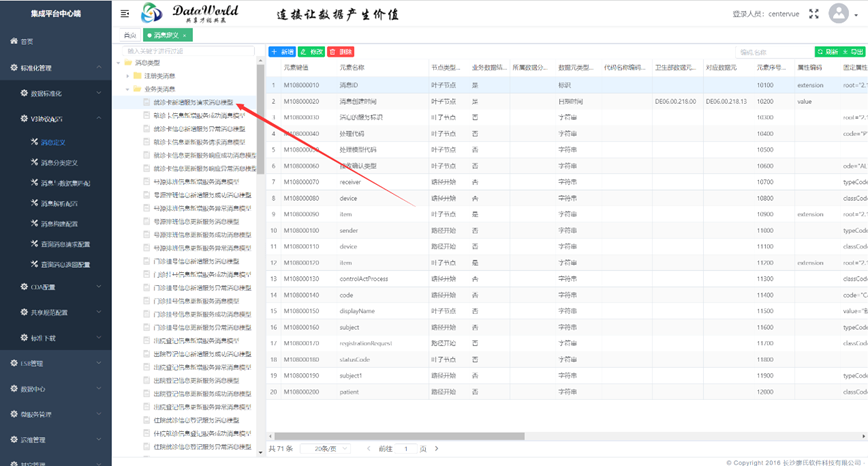
Task: Close the 消息定义 tab with its x
Action: point(184,35)
